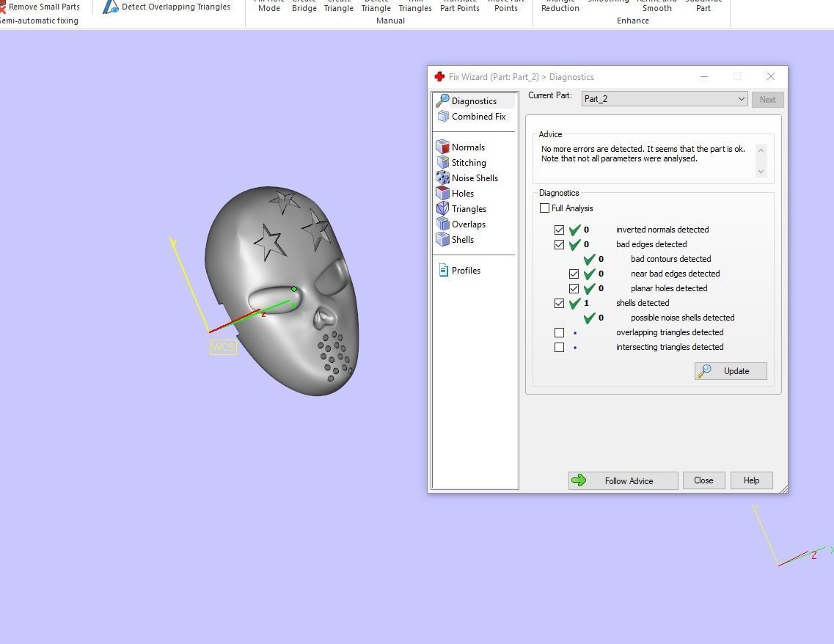Click the Follow Advice button
This screenshot has height=644, width=834.
[x=623, y=480]
